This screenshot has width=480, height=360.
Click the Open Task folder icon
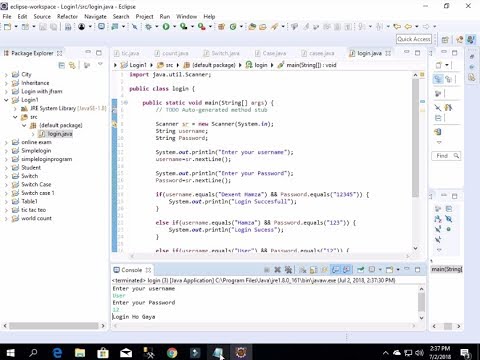(263, 27)
